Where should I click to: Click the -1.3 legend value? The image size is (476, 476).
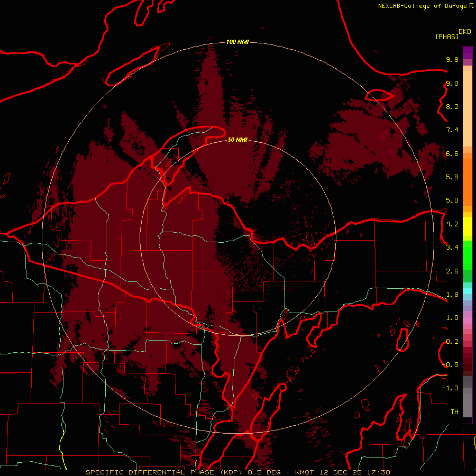coord(450,388)
